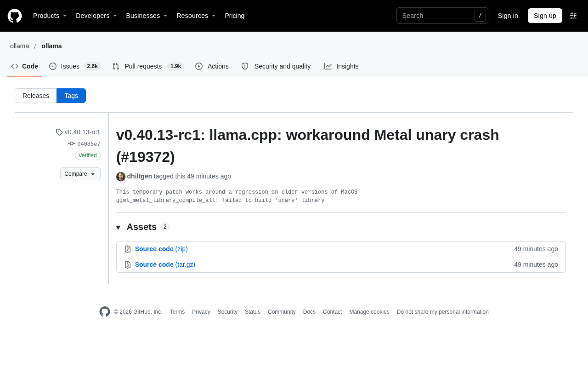588x368 pixels.
Task: Download Source code (tar.gz)
Action: coord(165,264)
